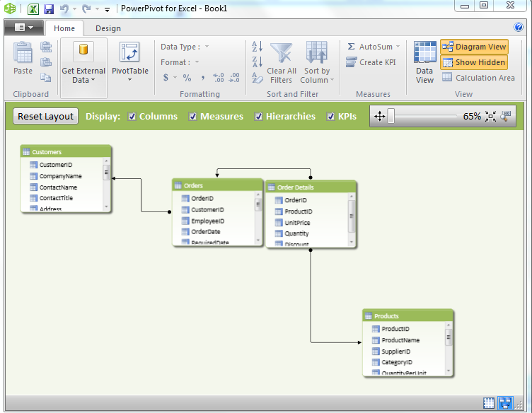Apply percent format
This screenshot has width=532, height=413.
(x=187, y=78)
